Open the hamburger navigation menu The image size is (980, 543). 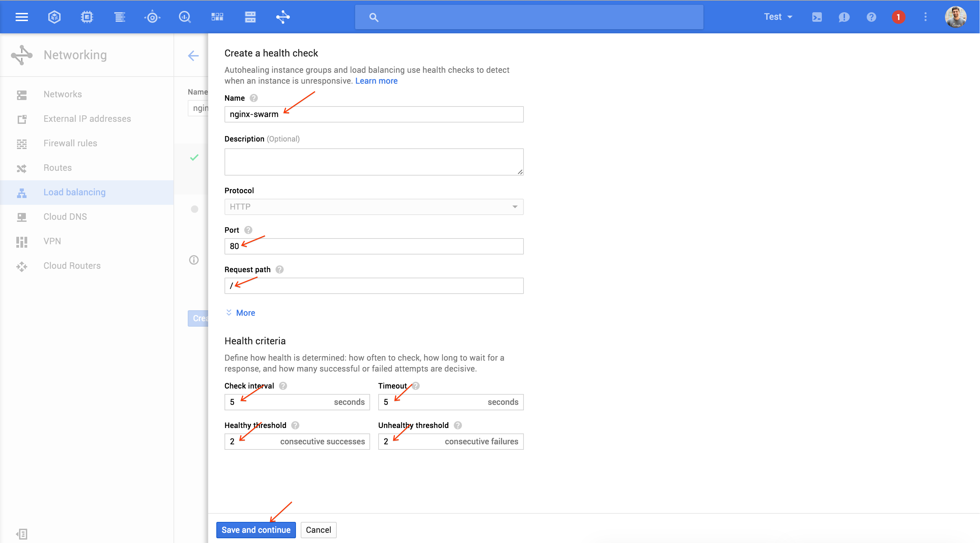(22, 17)
